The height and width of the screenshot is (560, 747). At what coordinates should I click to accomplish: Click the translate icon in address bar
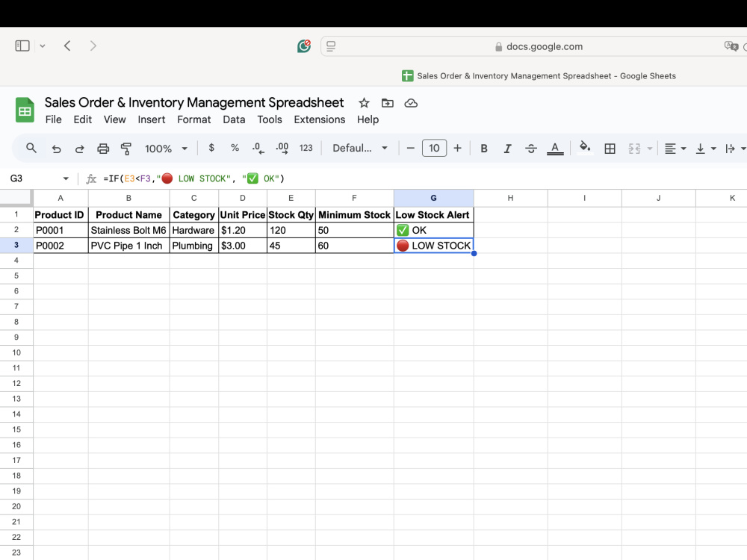click(731, 46)
